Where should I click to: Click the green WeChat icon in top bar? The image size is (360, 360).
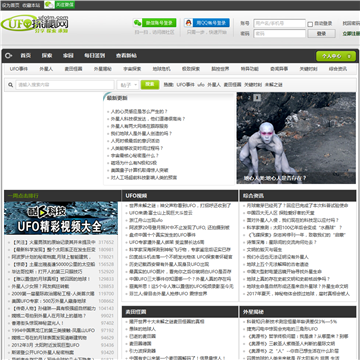point(49,5)
